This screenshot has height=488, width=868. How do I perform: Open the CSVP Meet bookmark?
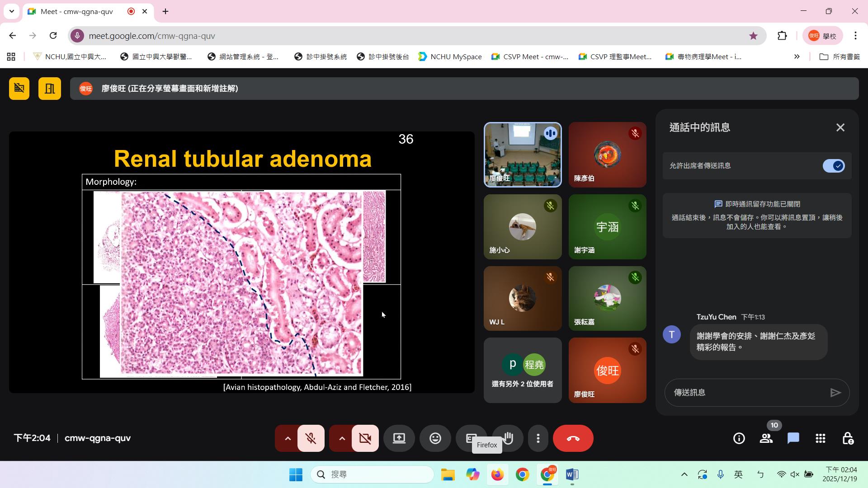coord(530,56)
